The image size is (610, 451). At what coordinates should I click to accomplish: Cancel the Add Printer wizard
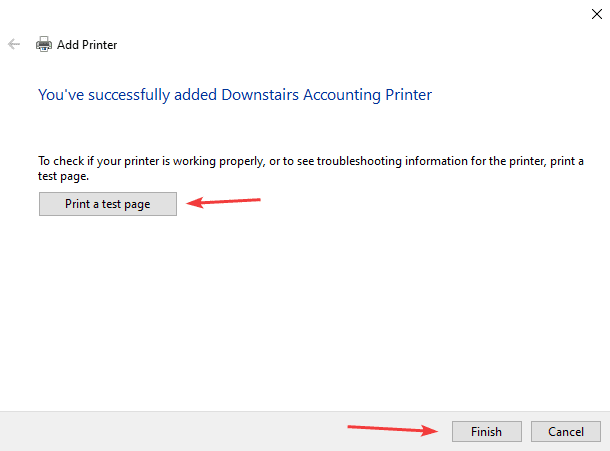[x=565, y=431]
